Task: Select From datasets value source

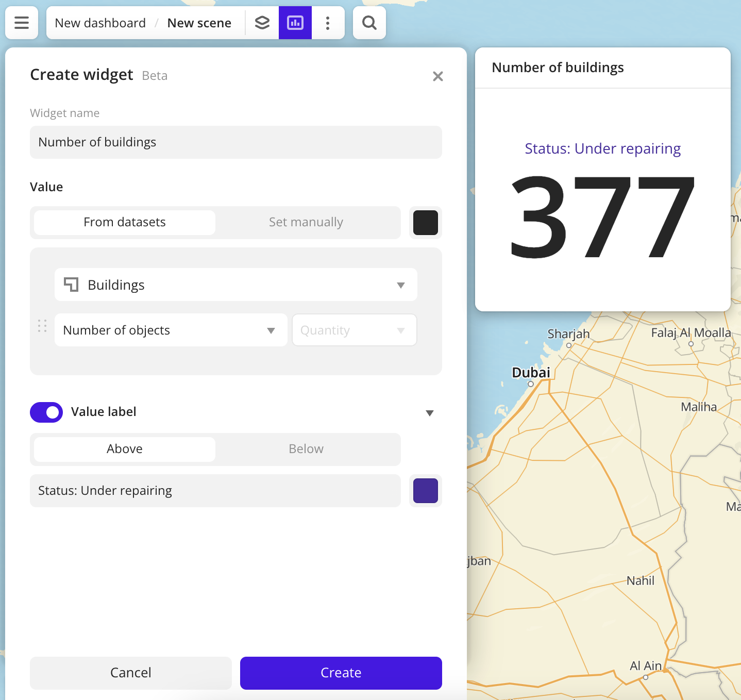Action: [x=125, y=222]
